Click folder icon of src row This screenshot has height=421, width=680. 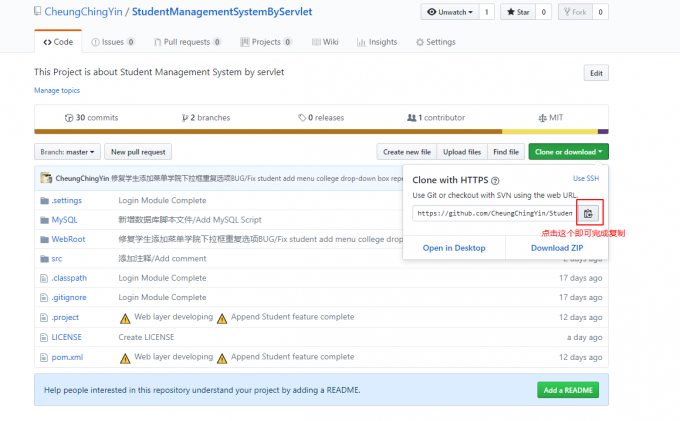(44, 259)
